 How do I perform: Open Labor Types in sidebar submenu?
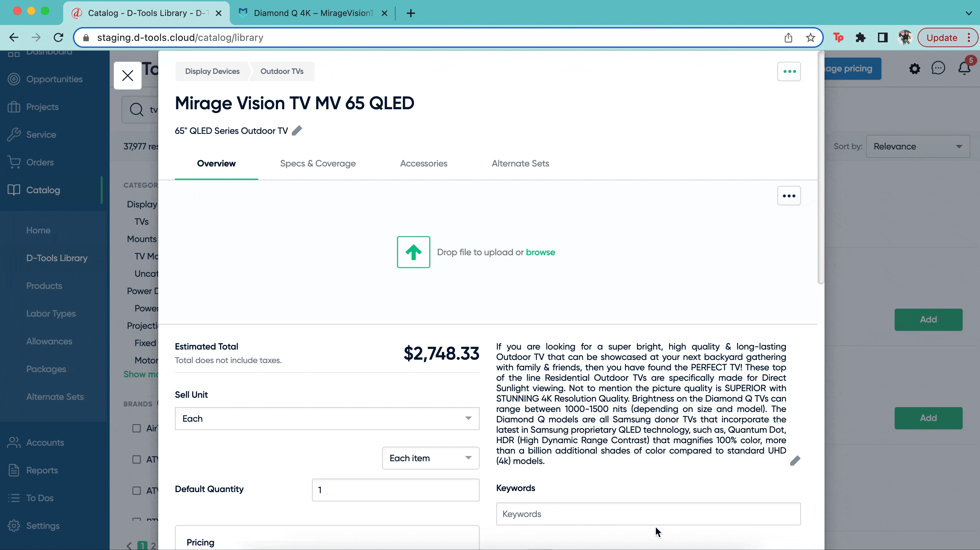tap(51, 313)
